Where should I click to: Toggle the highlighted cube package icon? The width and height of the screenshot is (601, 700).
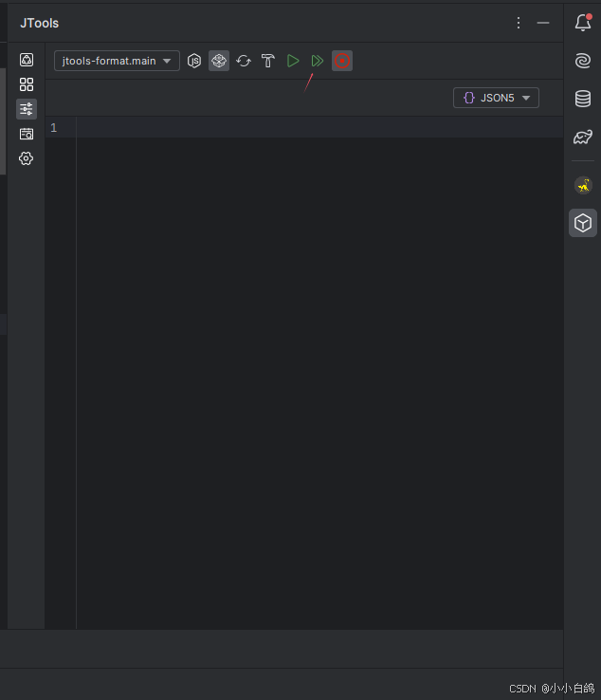point(219,61)
